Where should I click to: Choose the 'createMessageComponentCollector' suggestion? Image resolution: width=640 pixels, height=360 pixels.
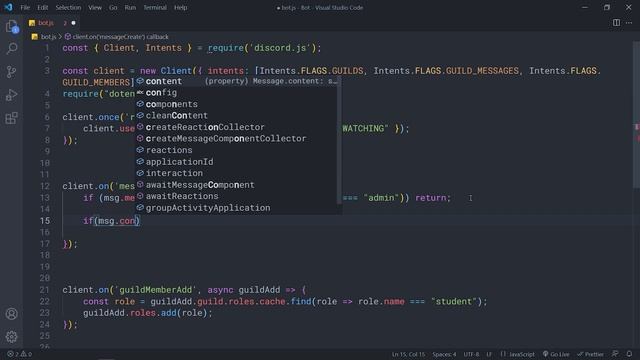point(238,138)
